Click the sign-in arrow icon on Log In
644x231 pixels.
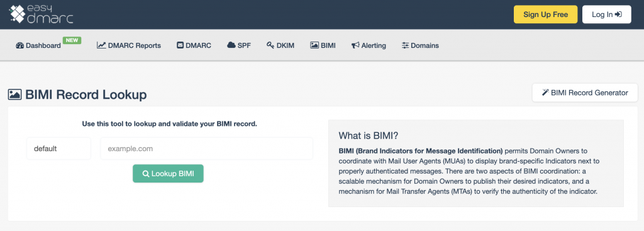(618, 14)
